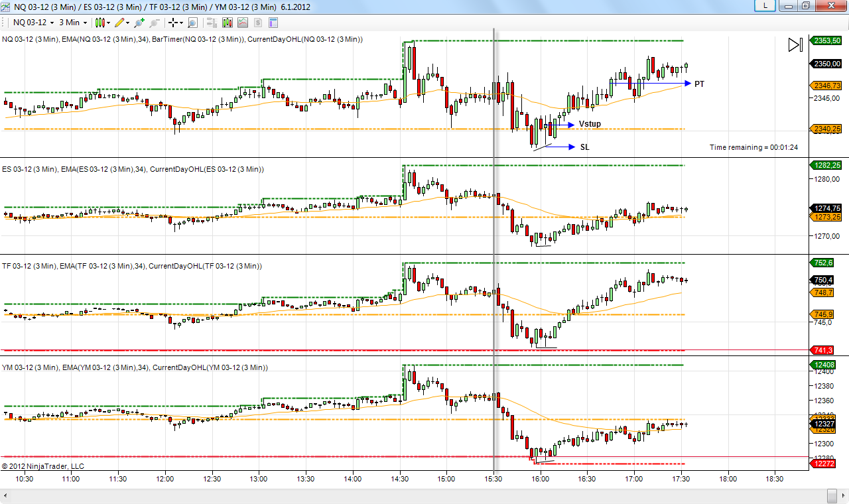Jump to last bar with arrow icon
This screenshot has height=504, width=849.
795,45
